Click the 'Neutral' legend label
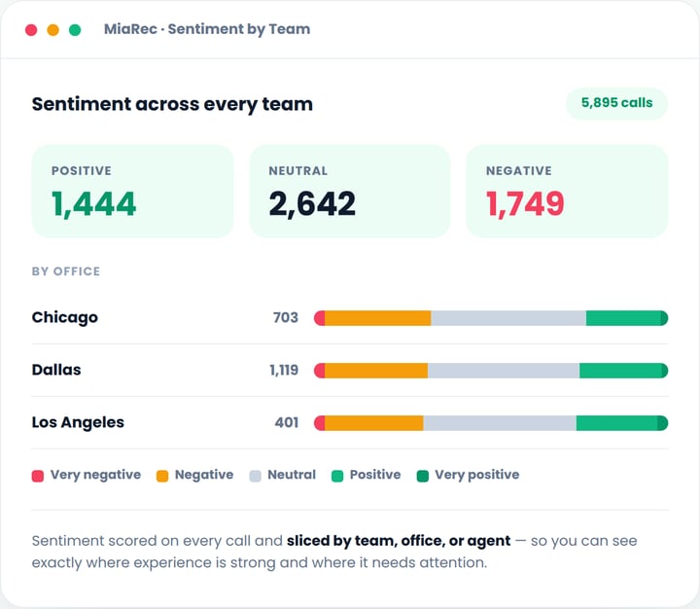 tap(292, 475)
